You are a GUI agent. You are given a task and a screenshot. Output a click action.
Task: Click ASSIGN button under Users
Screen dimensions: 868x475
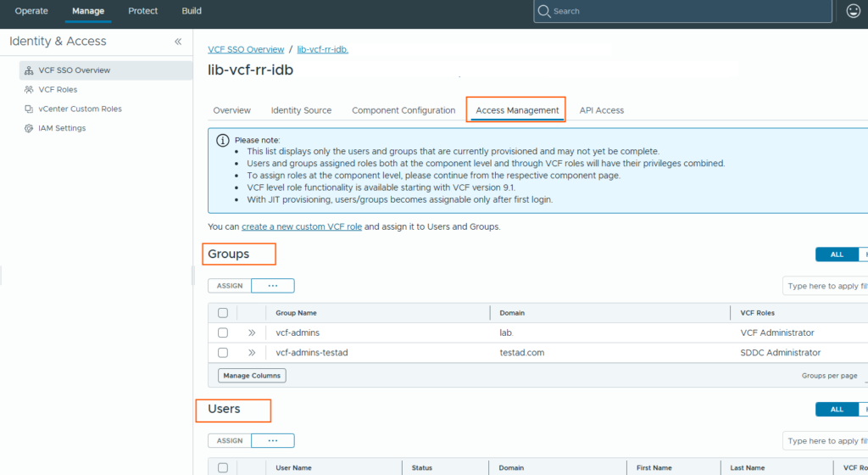coord(230,441)
